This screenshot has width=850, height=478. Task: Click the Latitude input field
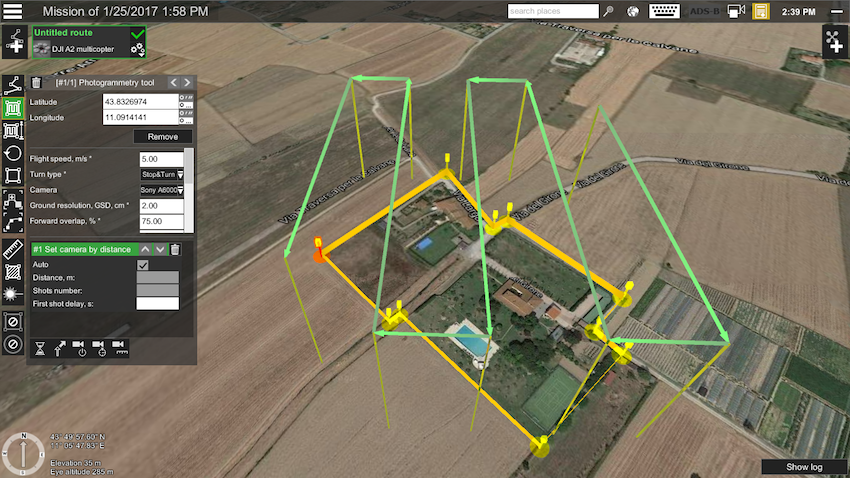click(x=140, y=101)
